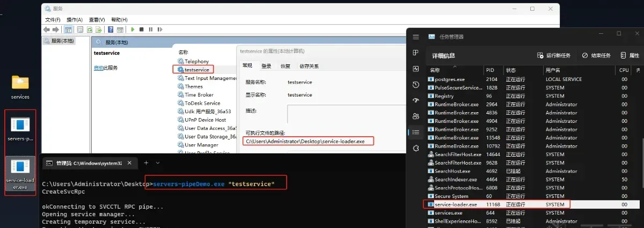
Task: Click 结束任务 button in Task Manager
Action: (596, 55)
